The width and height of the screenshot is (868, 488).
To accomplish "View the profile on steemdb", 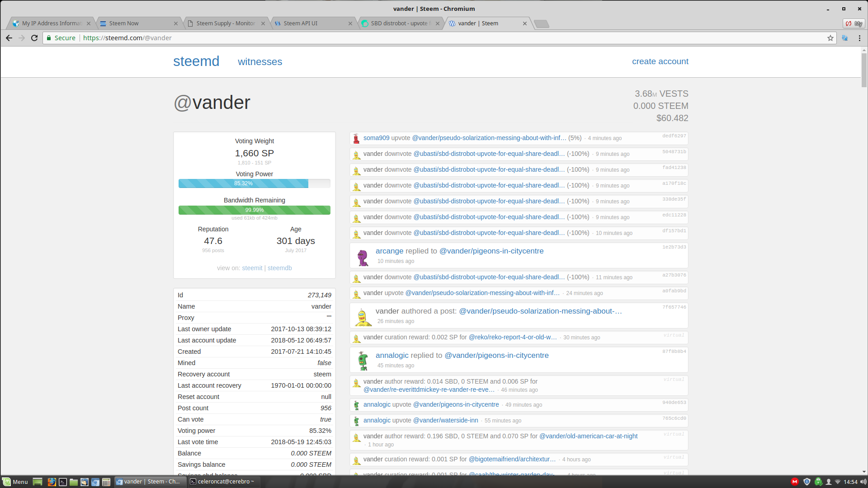I will (x=279, y=268).
